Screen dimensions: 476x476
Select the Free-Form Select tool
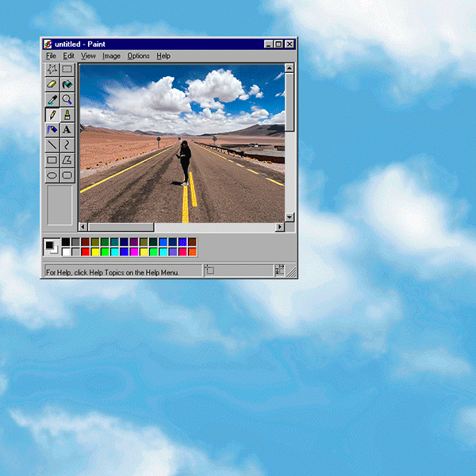pos(52,70)
